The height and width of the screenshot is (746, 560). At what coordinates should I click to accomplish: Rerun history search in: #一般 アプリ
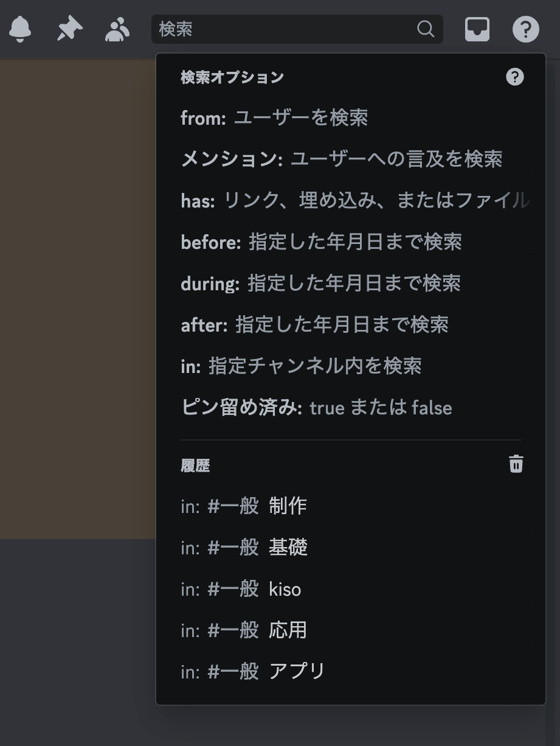(x=351, y=671)
